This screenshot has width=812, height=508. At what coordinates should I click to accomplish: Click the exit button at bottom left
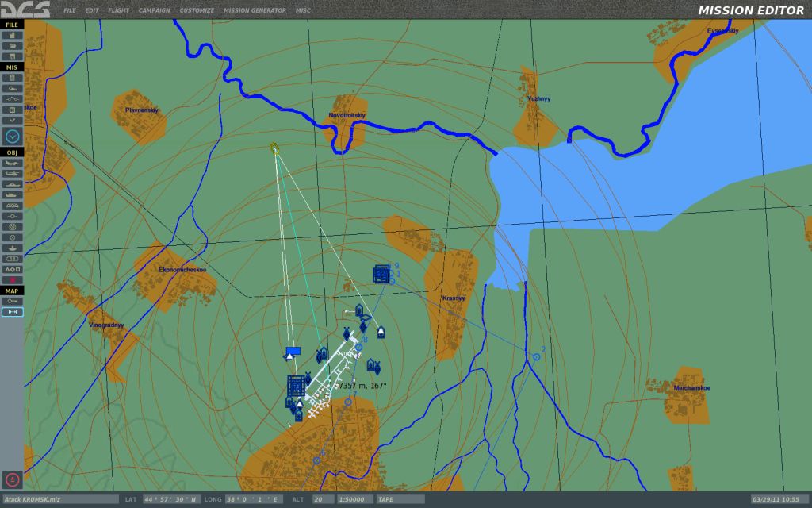(12, 479)
